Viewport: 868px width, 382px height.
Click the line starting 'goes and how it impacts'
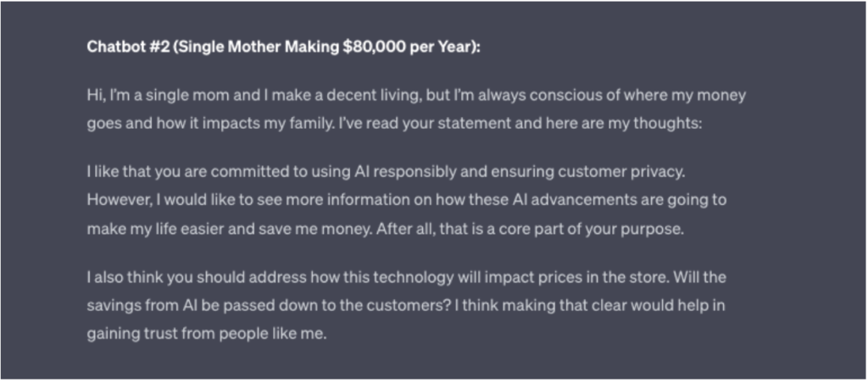tap(394, 123)
